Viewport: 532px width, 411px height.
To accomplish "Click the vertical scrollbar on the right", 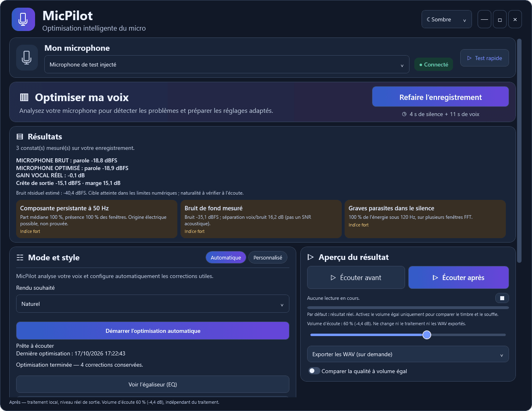I will tap(520, 151).
